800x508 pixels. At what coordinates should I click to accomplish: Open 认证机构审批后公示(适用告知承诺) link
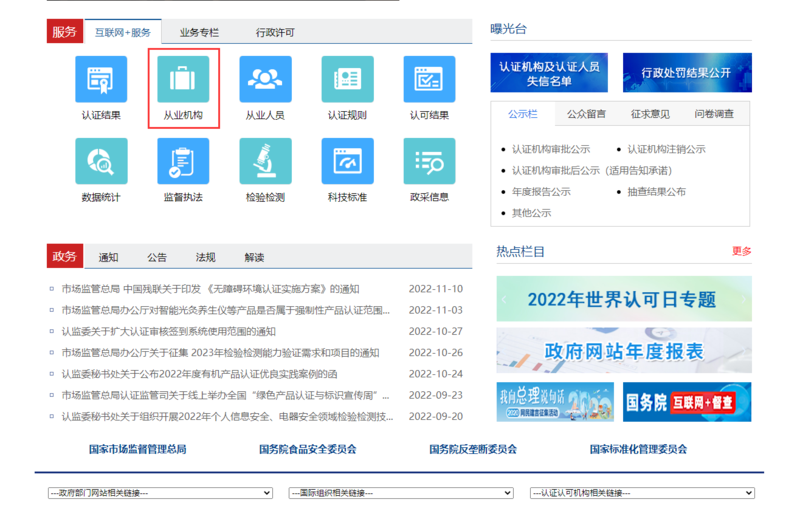(592, 171)
